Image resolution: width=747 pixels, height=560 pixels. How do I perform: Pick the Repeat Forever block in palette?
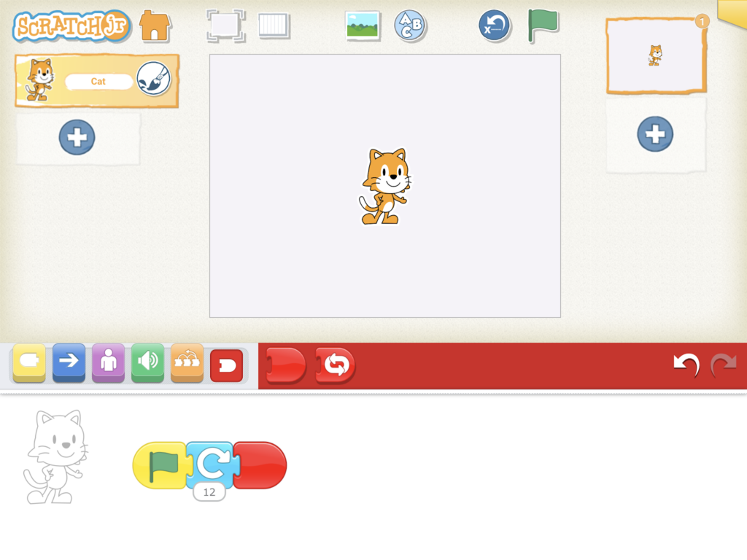tap(336, 365)
